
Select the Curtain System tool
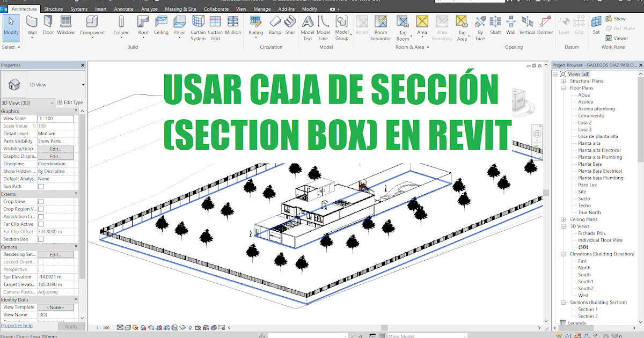pos(198,27)
